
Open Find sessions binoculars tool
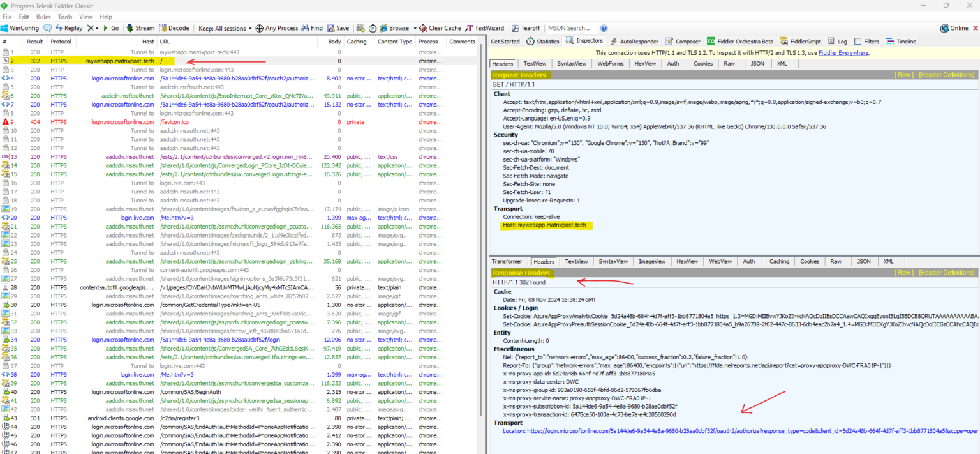click(x=312, y=28)
